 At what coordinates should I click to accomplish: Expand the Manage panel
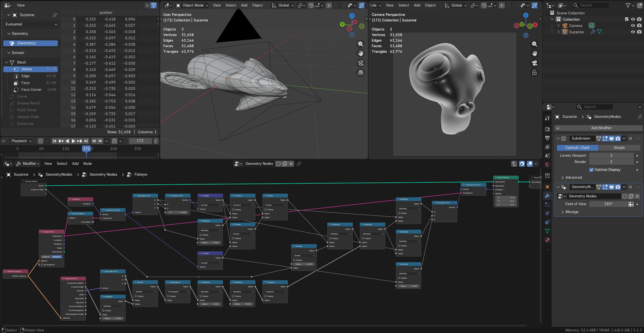(572, 212)
